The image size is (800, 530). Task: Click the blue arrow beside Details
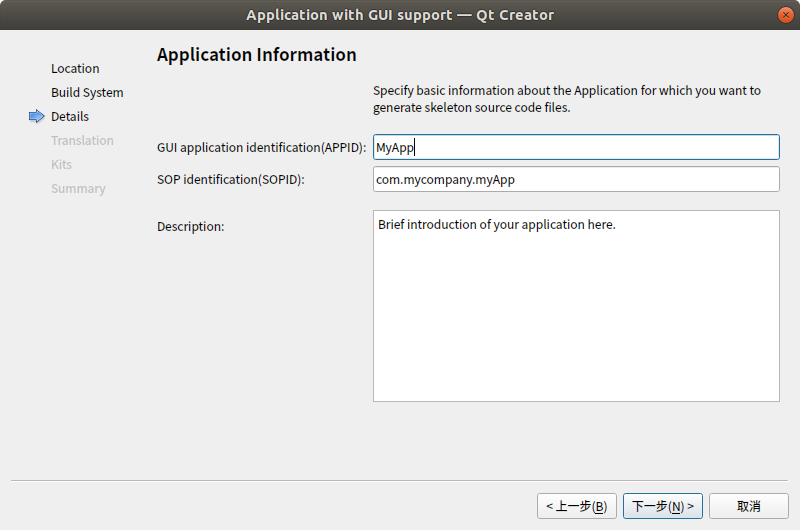pos(37,117)
